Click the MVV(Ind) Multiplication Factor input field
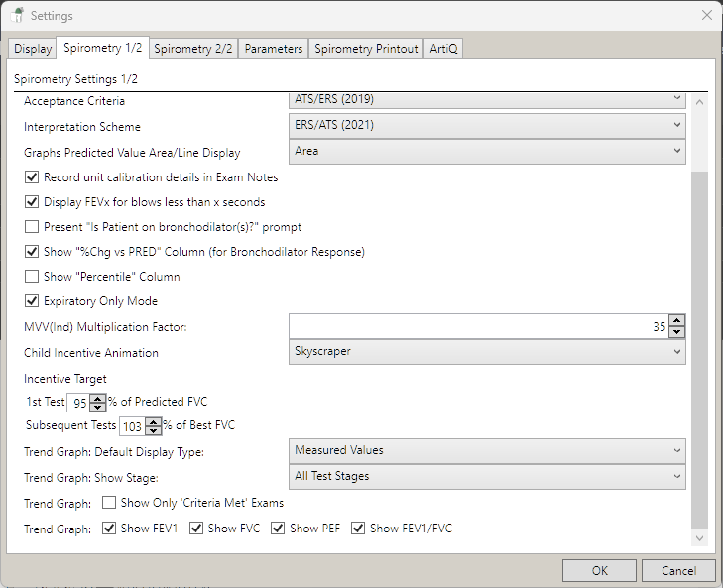This screenshot has width=723, height=588. (476, 326)
